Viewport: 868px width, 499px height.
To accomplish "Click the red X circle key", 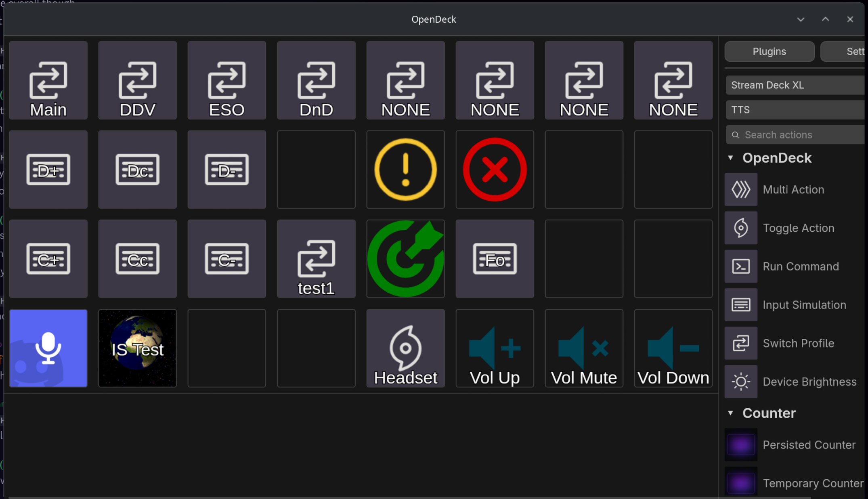I will pyautogui.click(x=495, y=170).
